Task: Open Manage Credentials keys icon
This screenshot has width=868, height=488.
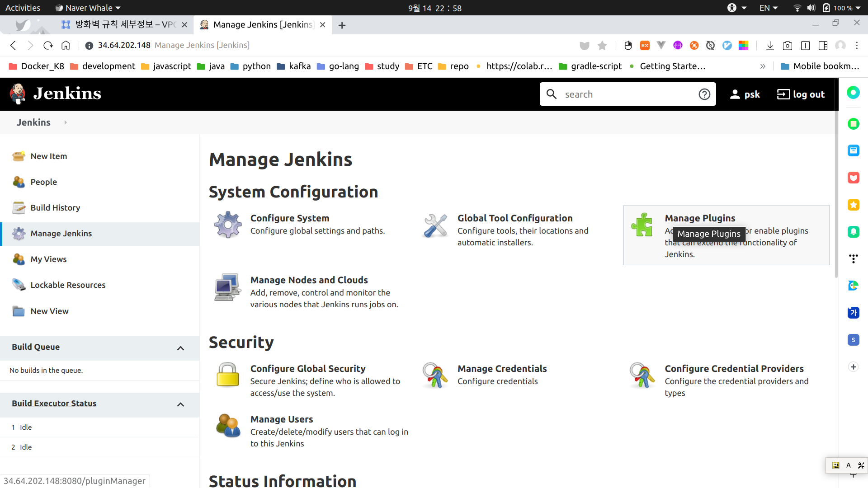Action: [x=435, y=375]
